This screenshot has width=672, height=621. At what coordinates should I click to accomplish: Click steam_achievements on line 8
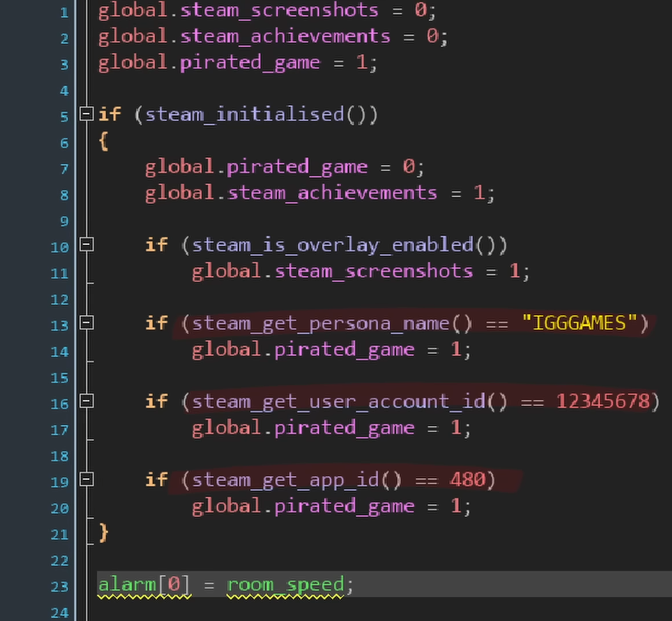pos(332,193)
